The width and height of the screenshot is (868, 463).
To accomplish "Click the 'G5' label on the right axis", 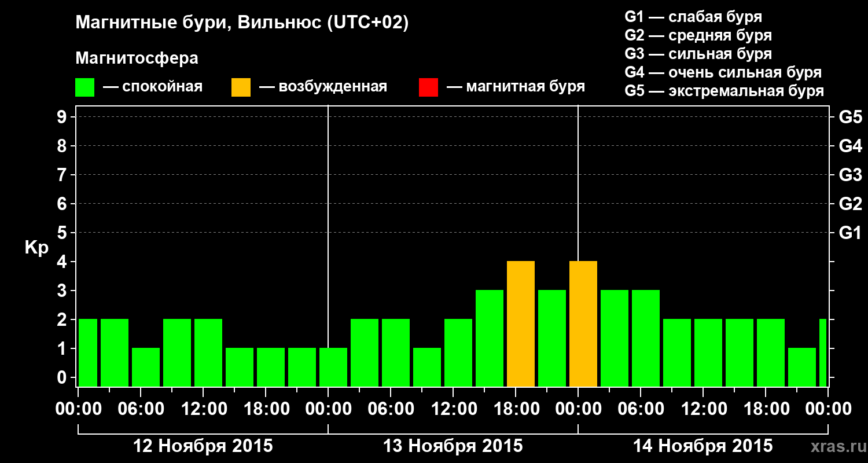I will [x=850, y=117].
